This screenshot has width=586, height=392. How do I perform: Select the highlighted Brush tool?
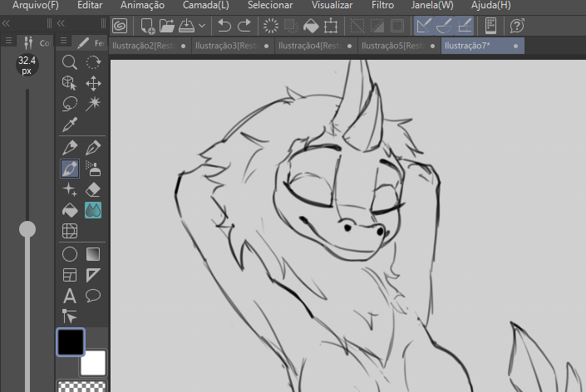tap(70, 169)
